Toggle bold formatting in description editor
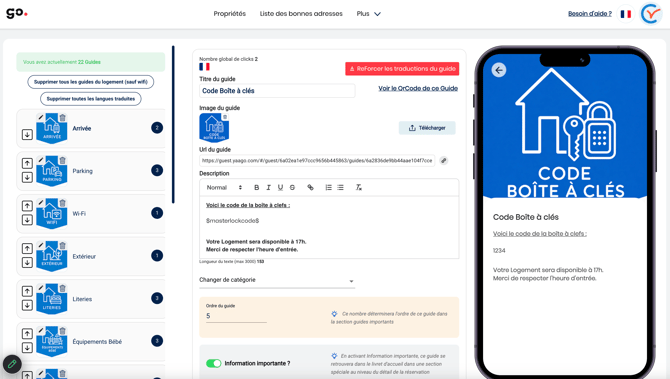Image resolution: width=670 pixels, height=379 pixels. coord(256,188)
